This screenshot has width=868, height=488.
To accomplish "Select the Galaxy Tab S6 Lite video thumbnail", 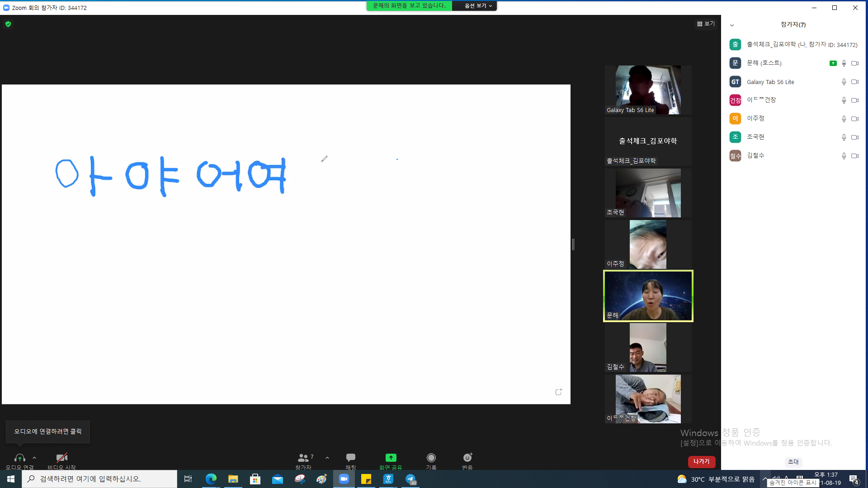I will pos(648,90).
